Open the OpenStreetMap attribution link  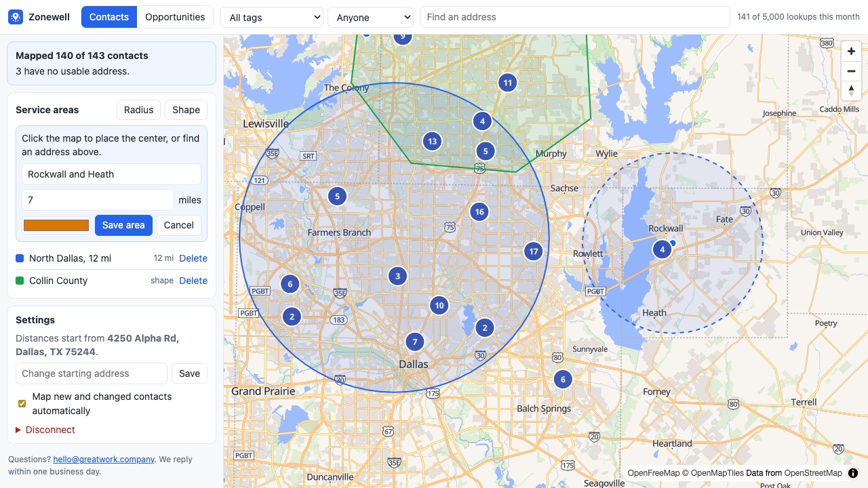click(x=813, y=473)
